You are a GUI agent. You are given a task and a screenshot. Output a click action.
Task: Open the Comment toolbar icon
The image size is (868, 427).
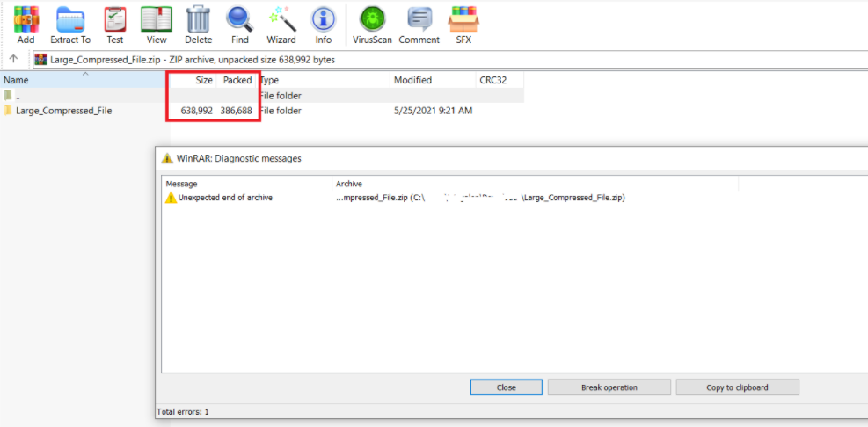tap(419, 25)
